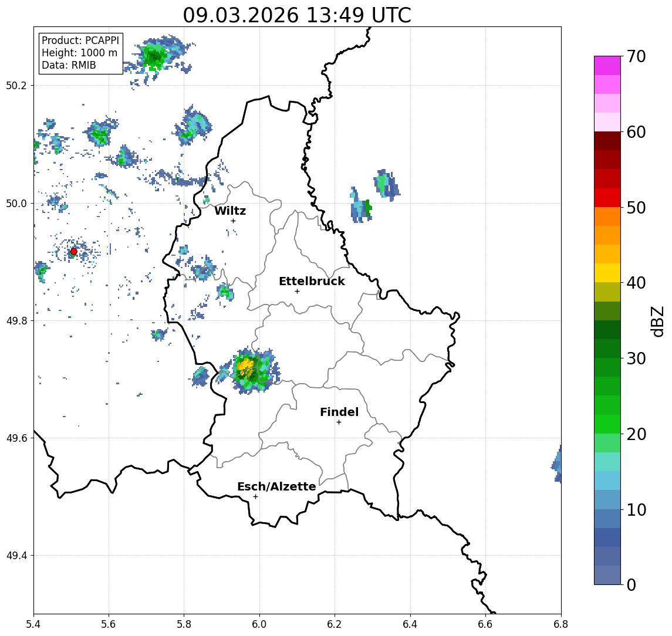
Task: Click the latitude tick label 49.4
Action: click(16, 556)
